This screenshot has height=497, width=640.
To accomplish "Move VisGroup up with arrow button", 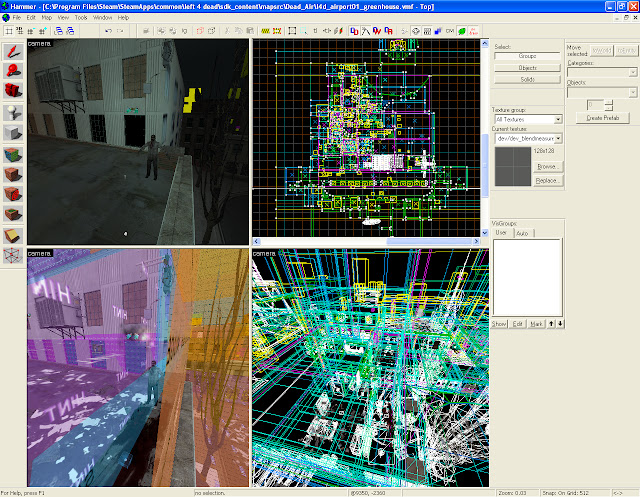I will coord(551,324).
